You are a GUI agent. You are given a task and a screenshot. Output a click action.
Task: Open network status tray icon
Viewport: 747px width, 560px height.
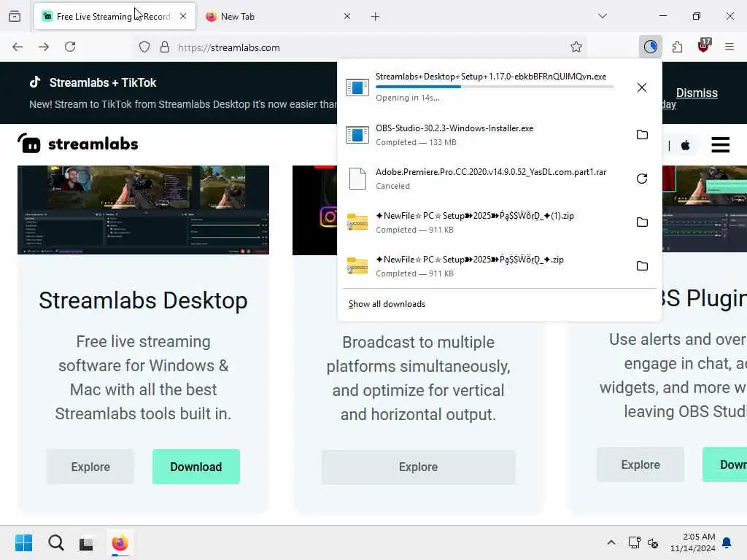pos(634,542)
